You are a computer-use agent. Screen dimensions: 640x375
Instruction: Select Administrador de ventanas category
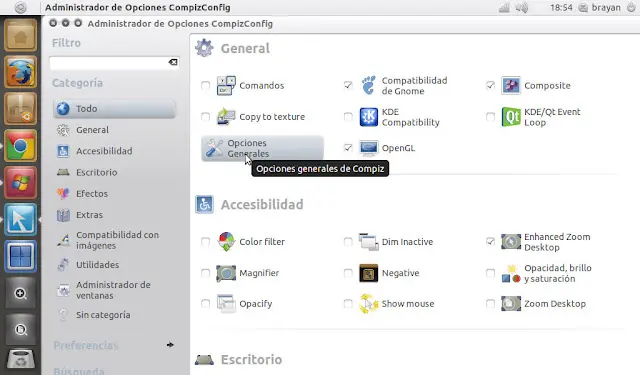[x=114, y=290]
